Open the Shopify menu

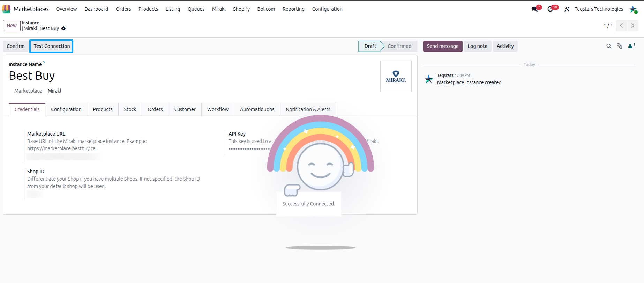[x=241, y=9]
